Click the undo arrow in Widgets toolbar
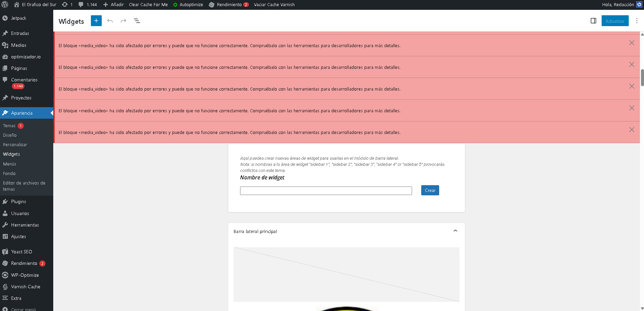This screenshot has width=644, height=311. (x=110, y=21)
